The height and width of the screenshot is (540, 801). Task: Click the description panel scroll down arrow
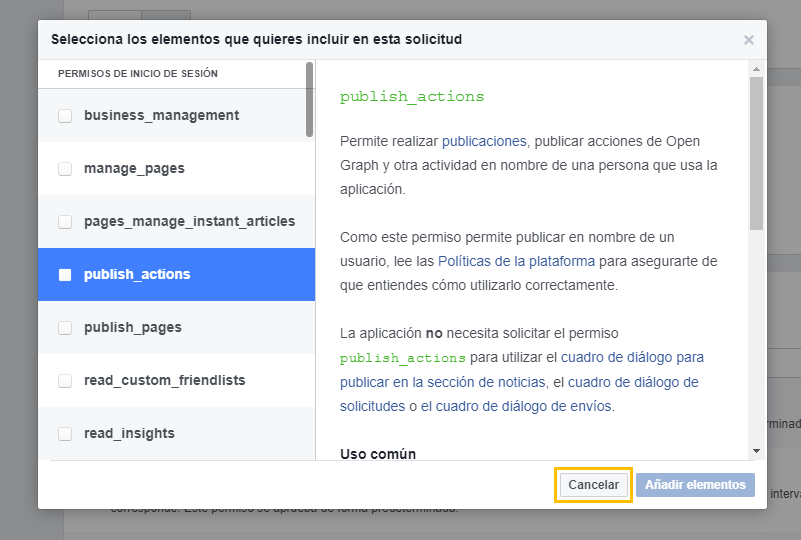point(756,452)
